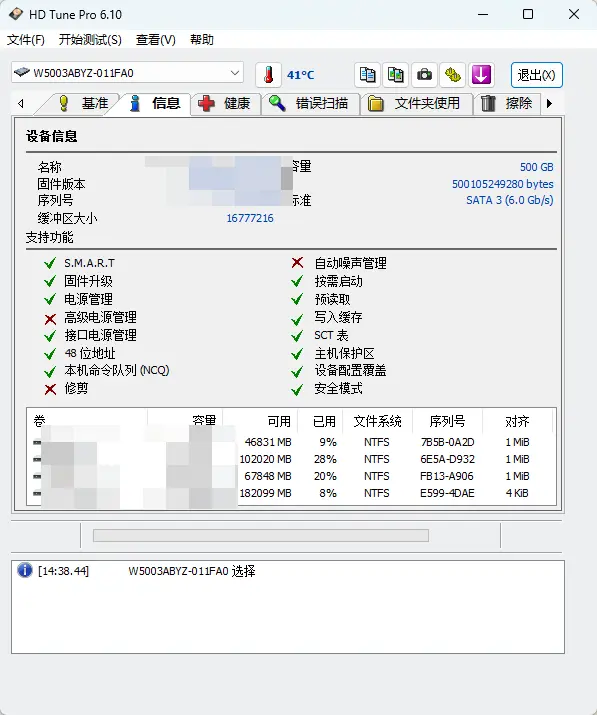
Task: Open the 开始测试(S) menu
Action: coord(90,40)
